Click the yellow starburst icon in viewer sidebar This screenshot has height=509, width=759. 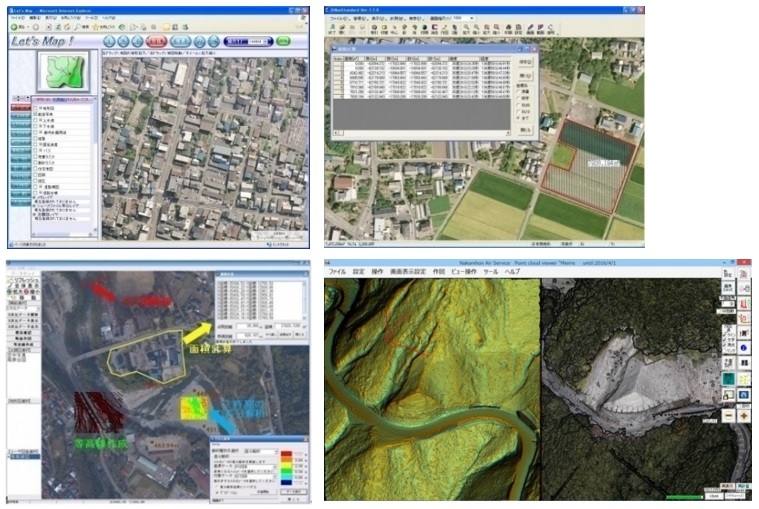(744, 378)
